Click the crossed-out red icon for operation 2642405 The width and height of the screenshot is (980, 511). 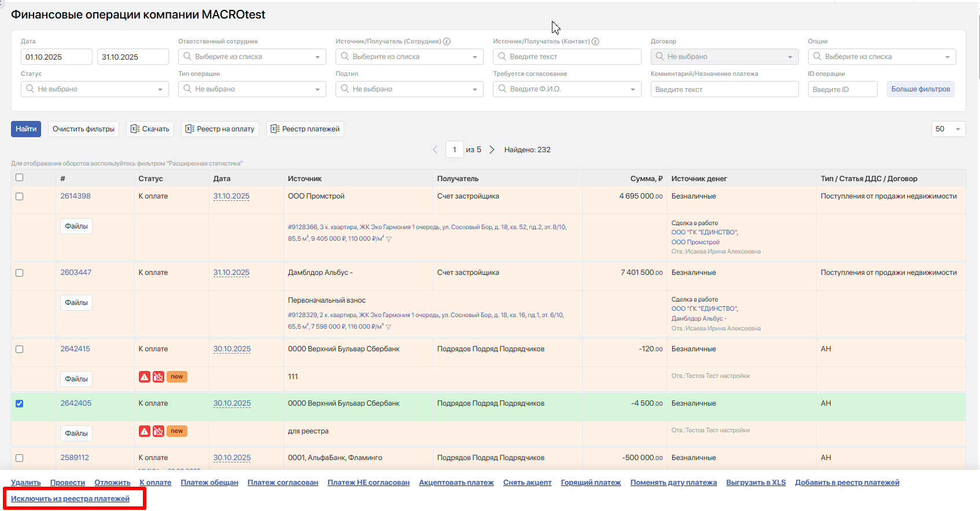[158, 431]
